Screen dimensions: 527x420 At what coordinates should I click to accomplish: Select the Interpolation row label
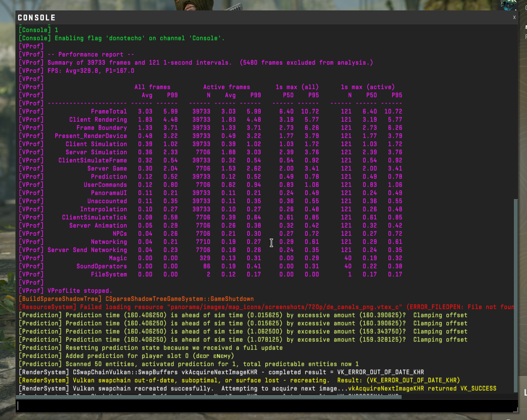[x=104, y=210]
